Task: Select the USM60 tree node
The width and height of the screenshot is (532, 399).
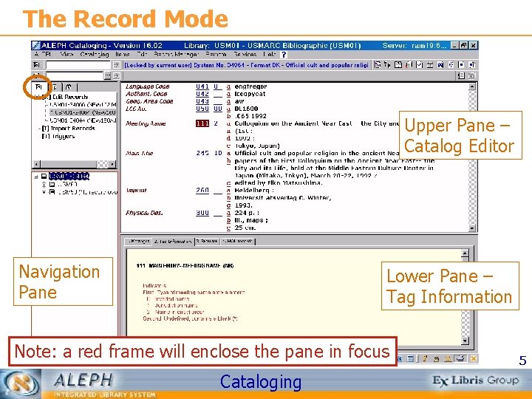Action: coord(67,184)
